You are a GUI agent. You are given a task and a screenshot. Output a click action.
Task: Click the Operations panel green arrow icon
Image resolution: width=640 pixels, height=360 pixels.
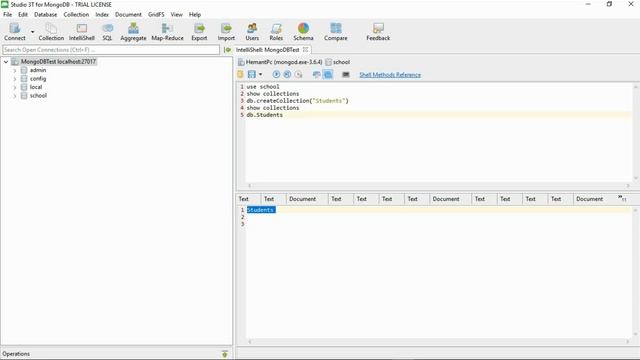pos(224,354)
